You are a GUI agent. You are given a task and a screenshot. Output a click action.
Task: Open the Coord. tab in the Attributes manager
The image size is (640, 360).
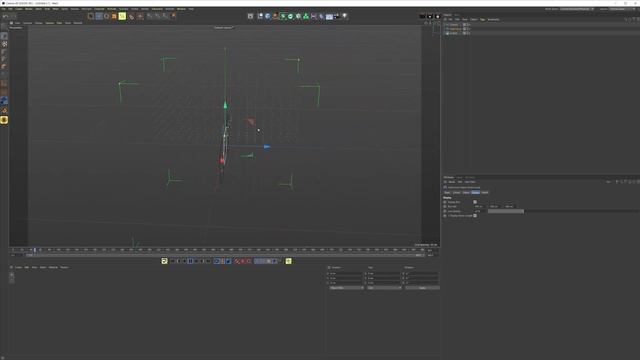(x=457, y=192)
